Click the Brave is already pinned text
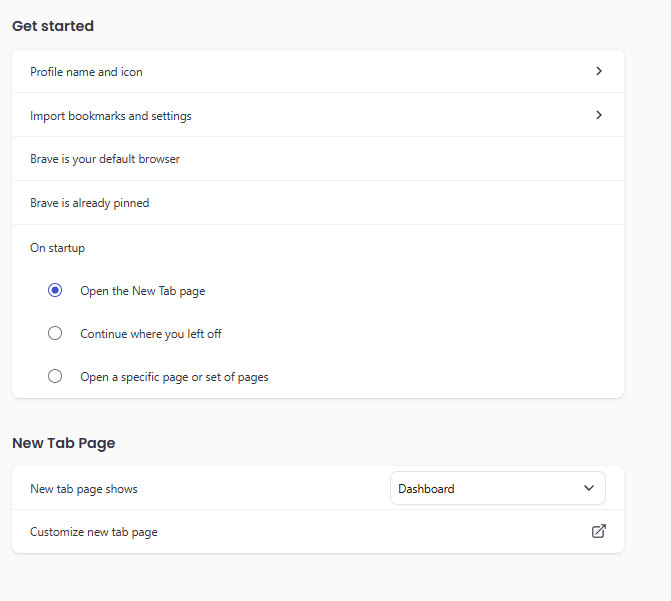 (89, 203)
